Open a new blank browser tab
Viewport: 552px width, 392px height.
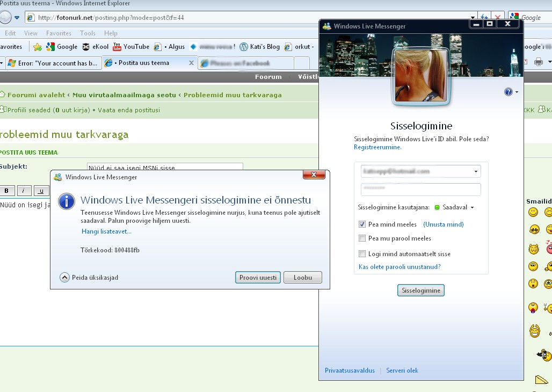click(302, 63)
